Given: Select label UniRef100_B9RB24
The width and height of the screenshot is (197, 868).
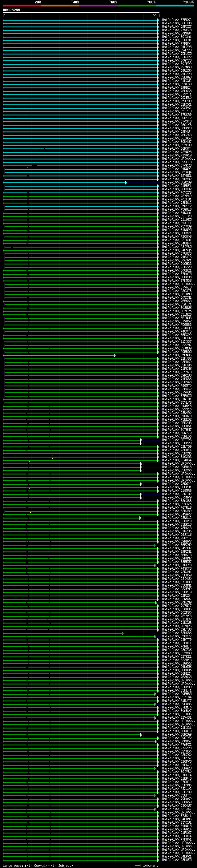Looking at the screenshot, I should click(x=177, y=88).
